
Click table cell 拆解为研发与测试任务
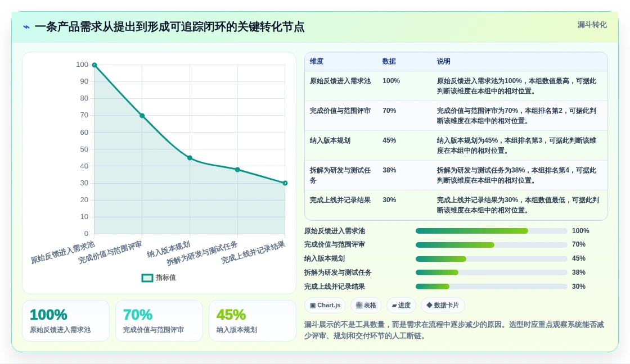coord(340,175)
